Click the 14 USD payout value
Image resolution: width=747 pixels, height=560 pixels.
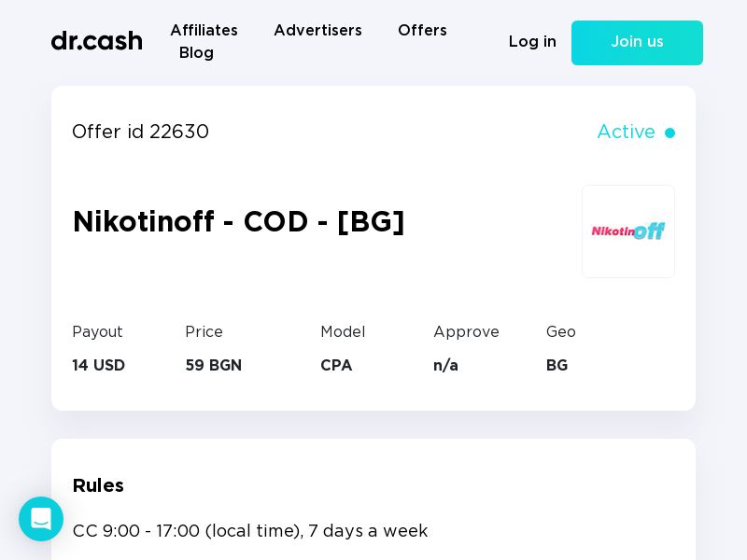(98, 366)
